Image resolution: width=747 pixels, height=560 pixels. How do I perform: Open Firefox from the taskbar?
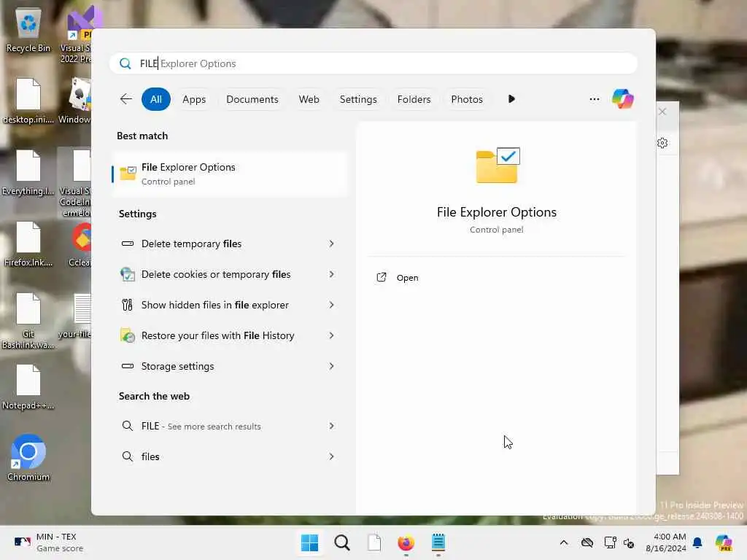(406, 542)
